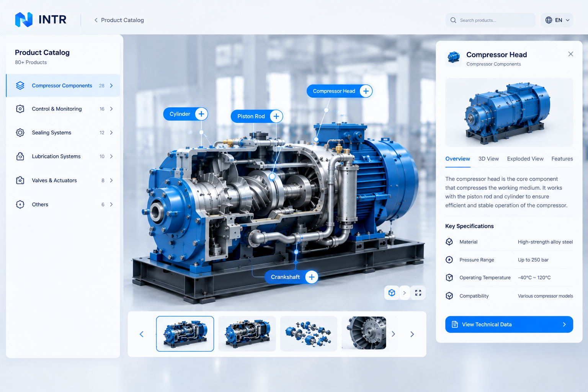Screen dimensions: 588x392
Task: Select exploded parts thumbnail
Action: pos(309,334)
